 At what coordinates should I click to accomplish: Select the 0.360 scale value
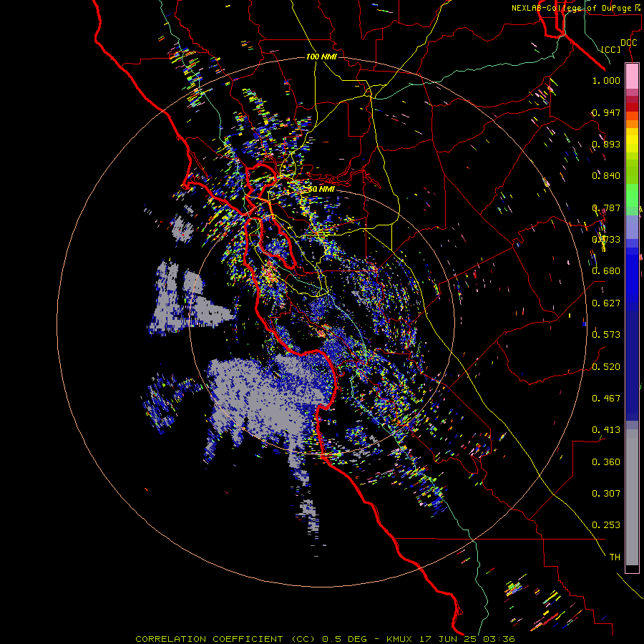(x=606, y=462)
